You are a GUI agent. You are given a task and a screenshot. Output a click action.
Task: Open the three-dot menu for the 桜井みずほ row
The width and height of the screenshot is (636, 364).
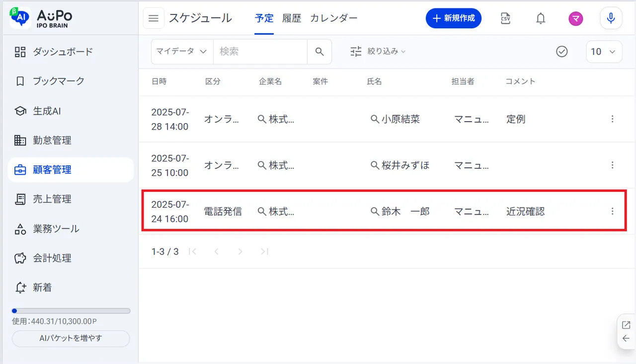(x=612, y=165)
